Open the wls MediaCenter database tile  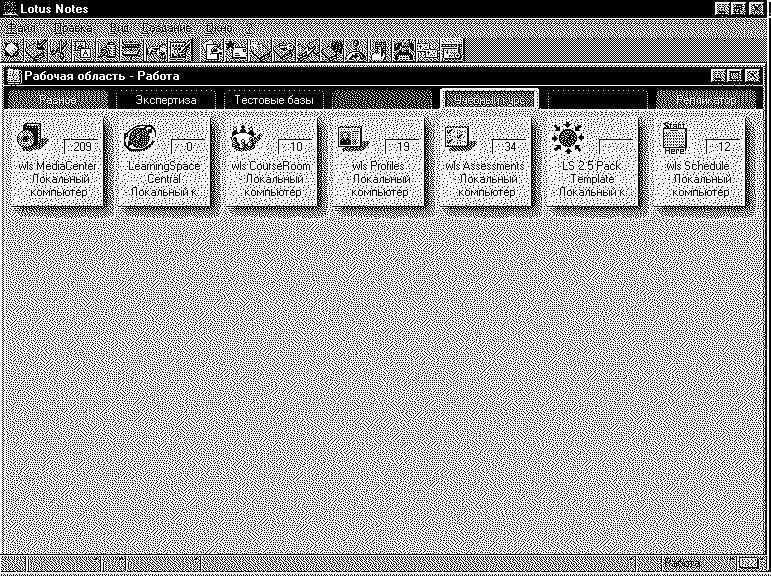[x=57, y=161]
